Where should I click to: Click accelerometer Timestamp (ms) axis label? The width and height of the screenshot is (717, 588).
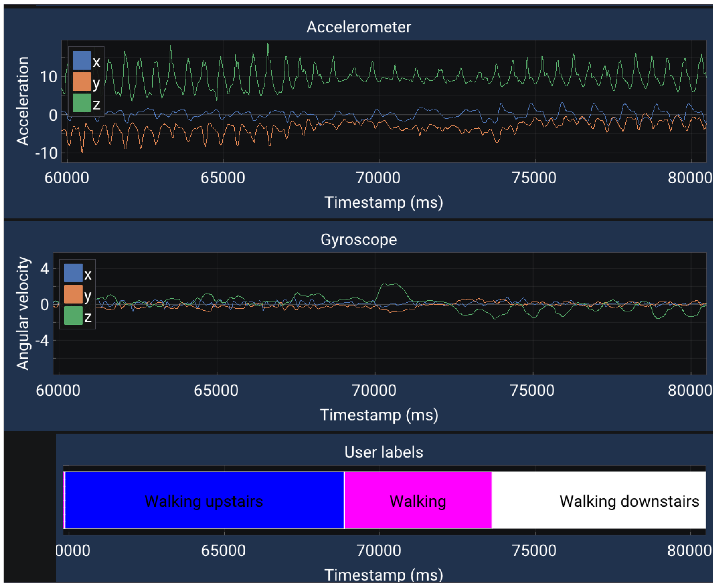[383, 203]
